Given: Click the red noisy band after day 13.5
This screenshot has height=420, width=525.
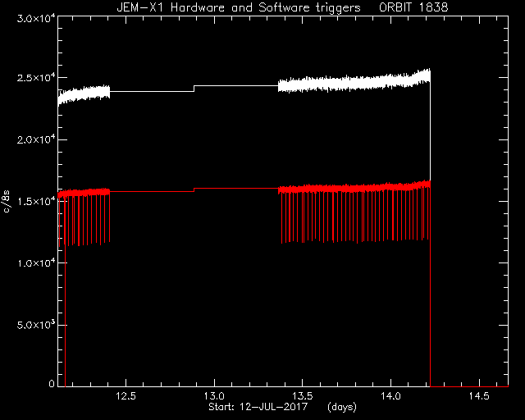Looking at the screenshot, I should coord(354,188).
